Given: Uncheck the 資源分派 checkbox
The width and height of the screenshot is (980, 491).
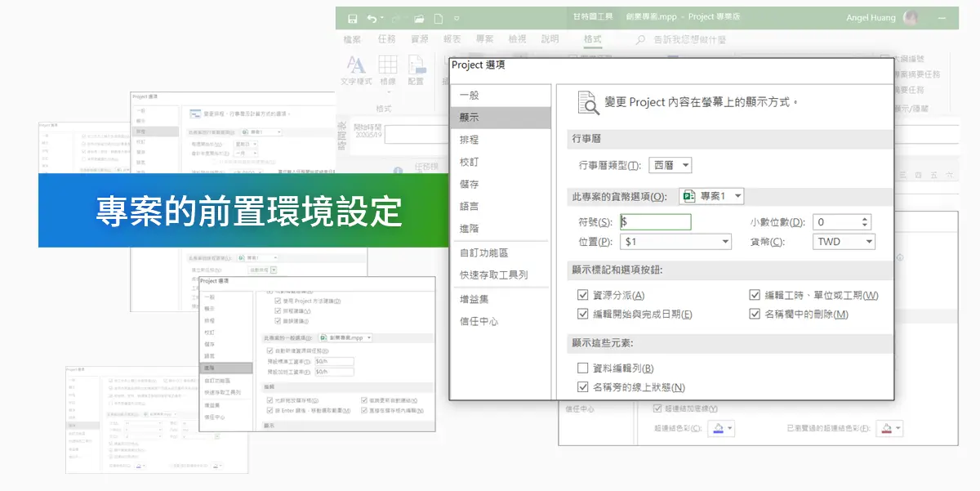Looking at the screenshot, I should coord(583,295).
